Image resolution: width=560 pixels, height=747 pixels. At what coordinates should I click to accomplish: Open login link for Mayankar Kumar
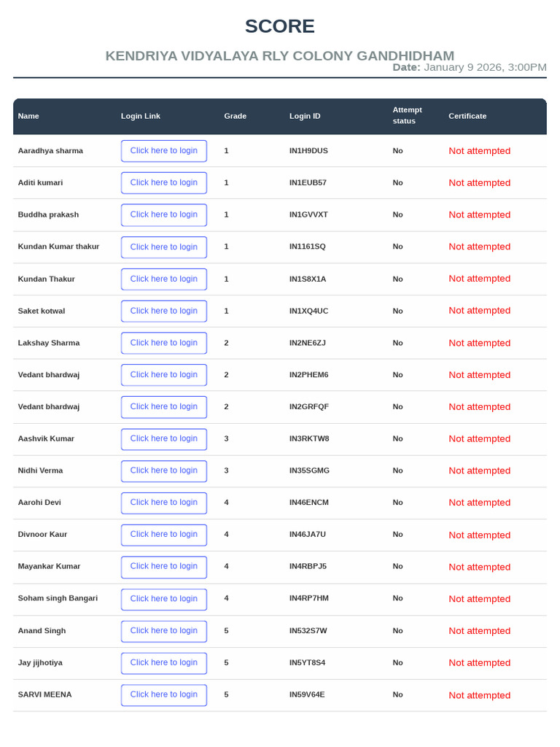coord(164,566)
